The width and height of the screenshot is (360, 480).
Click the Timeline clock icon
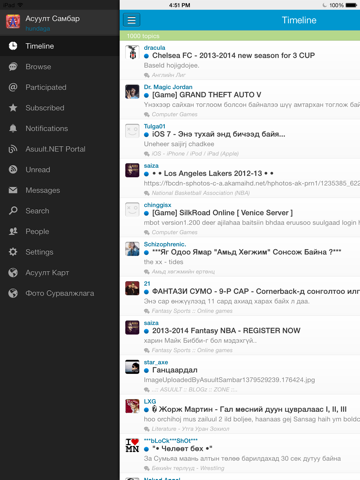click(13, 46)
